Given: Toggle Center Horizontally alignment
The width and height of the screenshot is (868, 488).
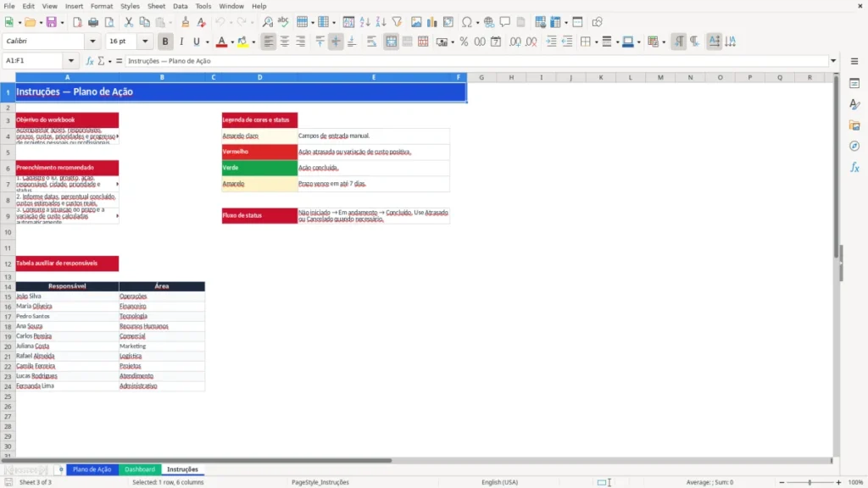Looking at the screenshot, I should point(285,42).
